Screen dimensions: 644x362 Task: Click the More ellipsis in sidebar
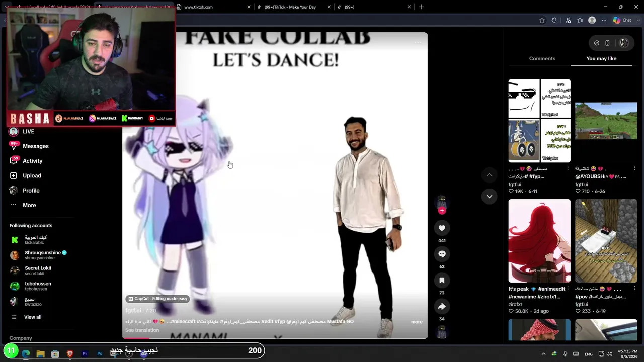pyautogui.click(x=14, y=205)
